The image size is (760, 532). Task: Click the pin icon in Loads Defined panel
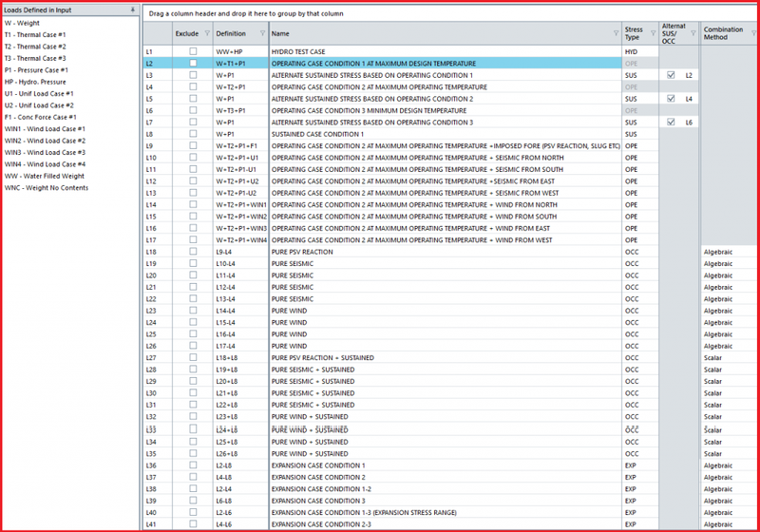coord(132,9)
